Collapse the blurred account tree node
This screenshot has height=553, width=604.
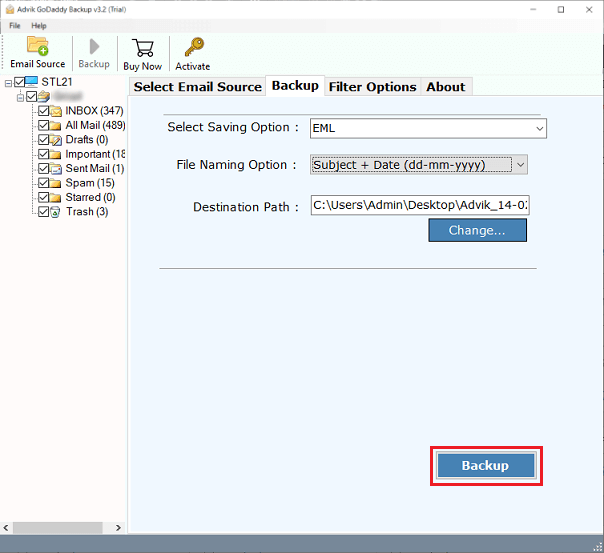click(20, 97)
